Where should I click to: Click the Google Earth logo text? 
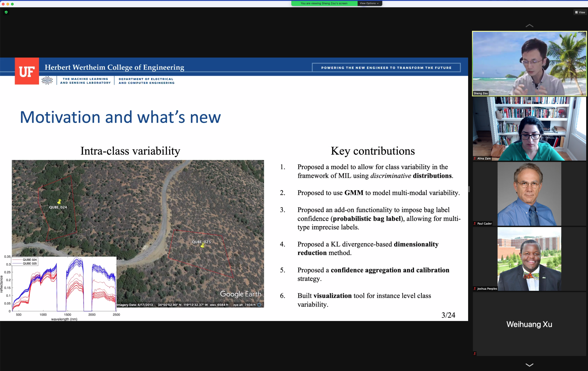pyautogui.click(x=240, y=294)
